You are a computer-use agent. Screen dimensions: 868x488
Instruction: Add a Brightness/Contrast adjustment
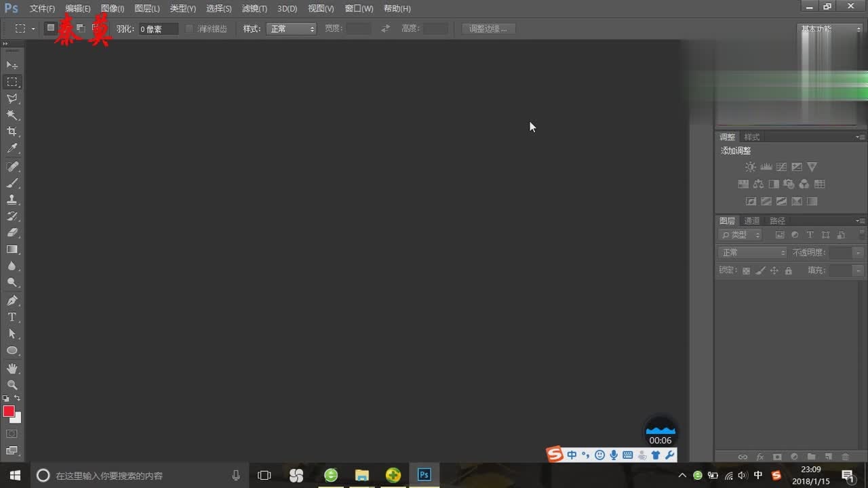(x=750, y=167)
